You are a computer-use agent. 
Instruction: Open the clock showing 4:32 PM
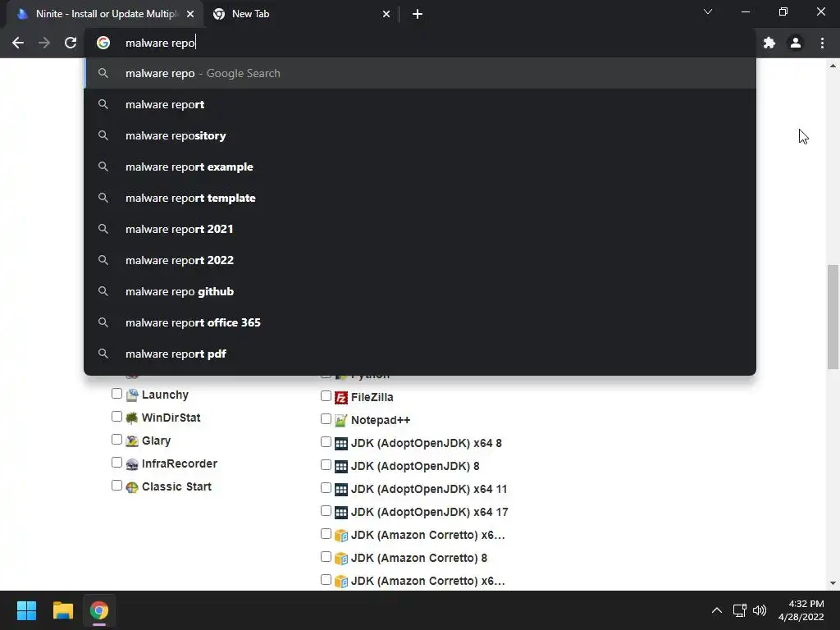(801, 610)
